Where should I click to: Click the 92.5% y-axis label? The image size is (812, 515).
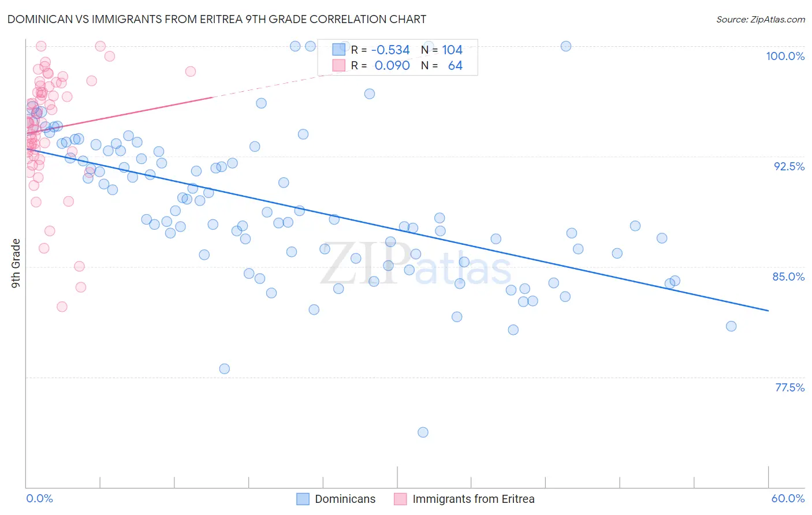(789, 166)
